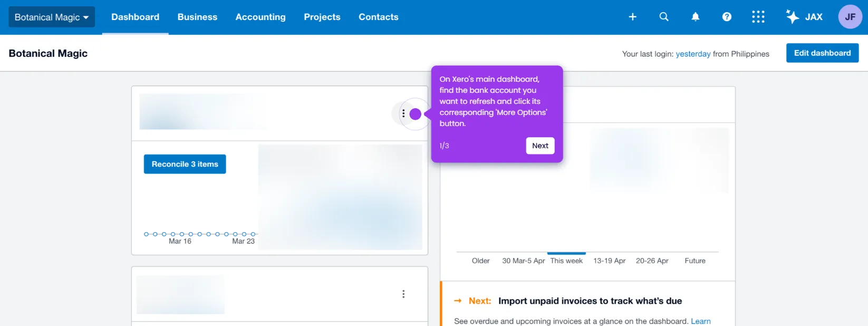Open the Xero apps grid icon
The height and width of the screenshot is (326, 868).
pos(758,17)
